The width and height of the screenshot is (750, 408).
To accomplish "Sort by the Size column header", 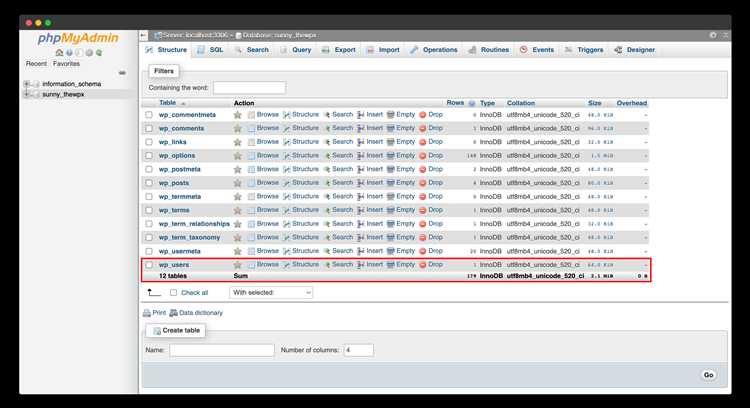I will [595, 103].
